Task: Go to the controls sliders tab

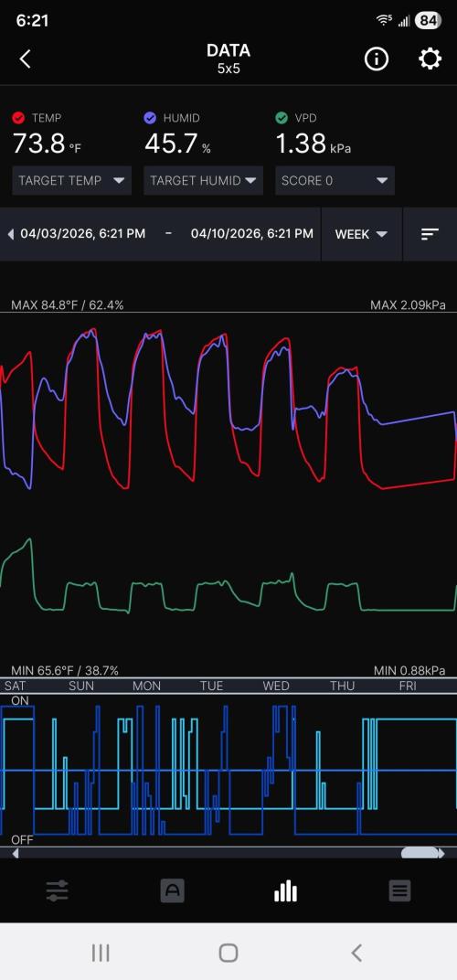Action: click(x=57, y=890)
